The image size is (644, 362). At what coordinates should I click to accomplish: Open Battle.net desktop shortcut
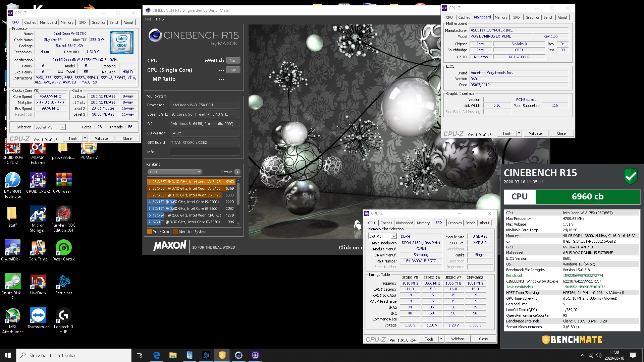pos(63,284)
